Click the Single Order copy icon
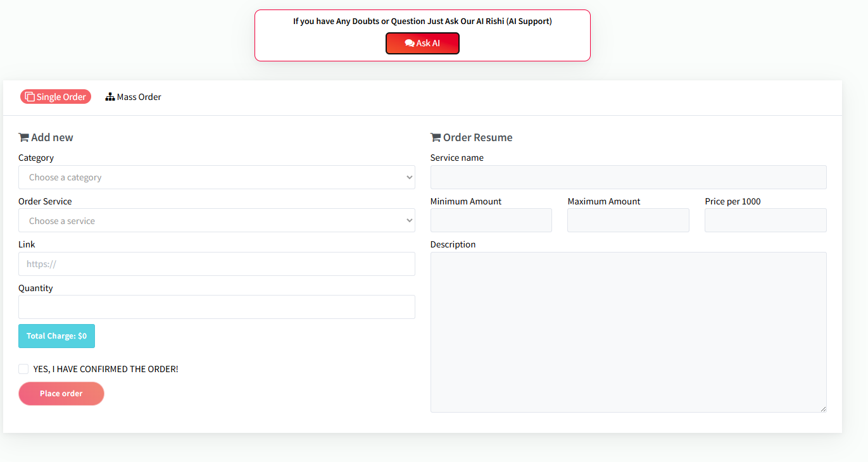Image resolution: width=868 pixels, height=462 pixels. coord(30,97)
